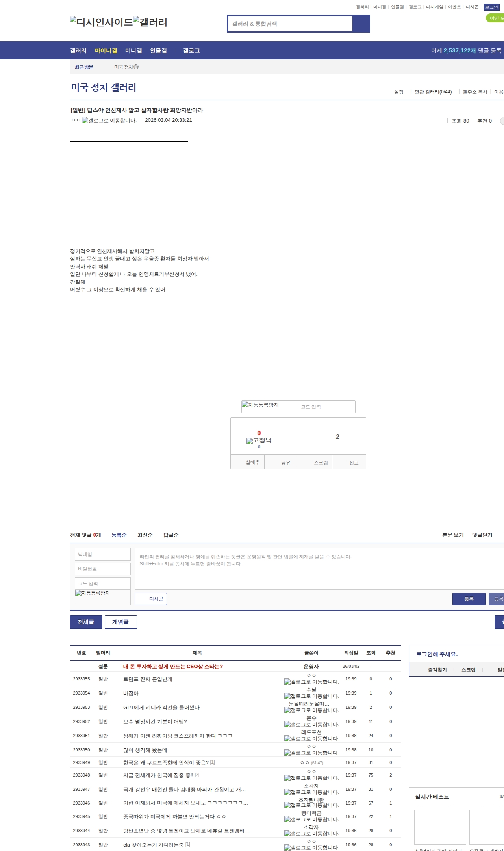Click 즐겨찾기 in the login box
The image size is (504, 851).
(x=437, y=670)
